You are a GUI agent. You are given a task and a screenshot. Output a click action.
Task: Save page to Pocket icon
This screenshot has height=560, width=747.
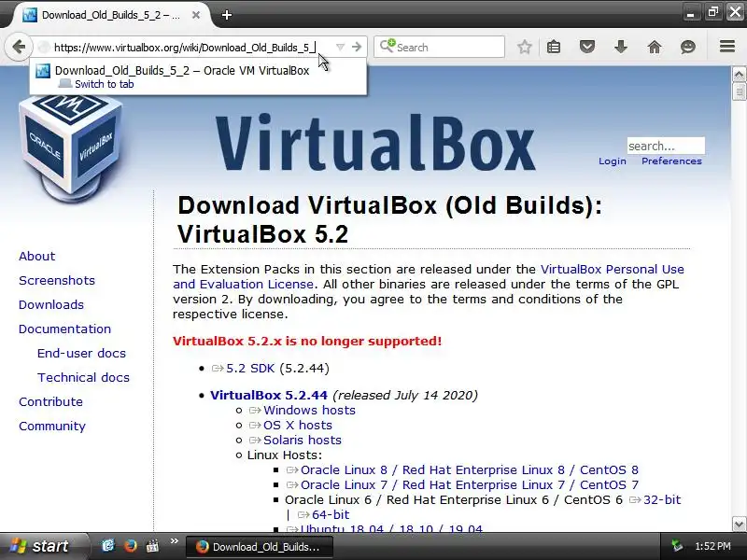click(587, 47)
